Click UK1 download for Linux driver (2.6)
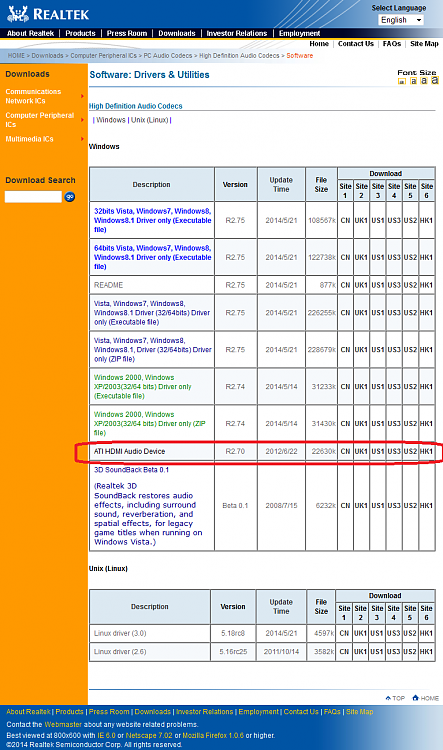This screenshot has width=443, height=750. [360, 652]
